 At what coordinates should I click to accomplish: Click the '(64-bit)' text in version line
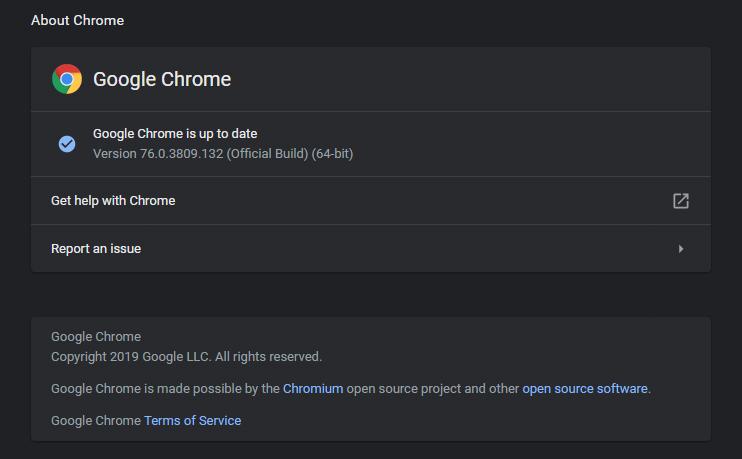point(332,154)
